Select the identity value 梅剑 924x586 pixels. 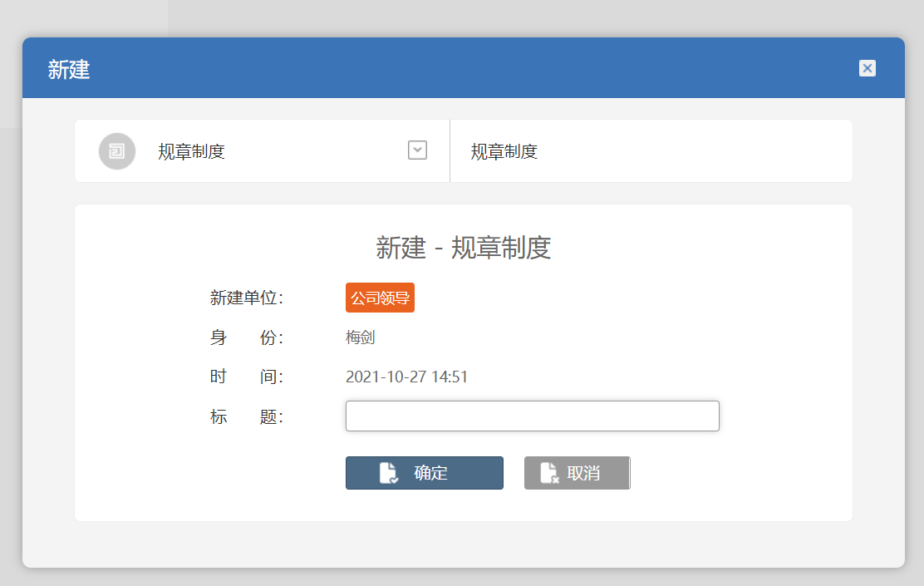(361, 337)
